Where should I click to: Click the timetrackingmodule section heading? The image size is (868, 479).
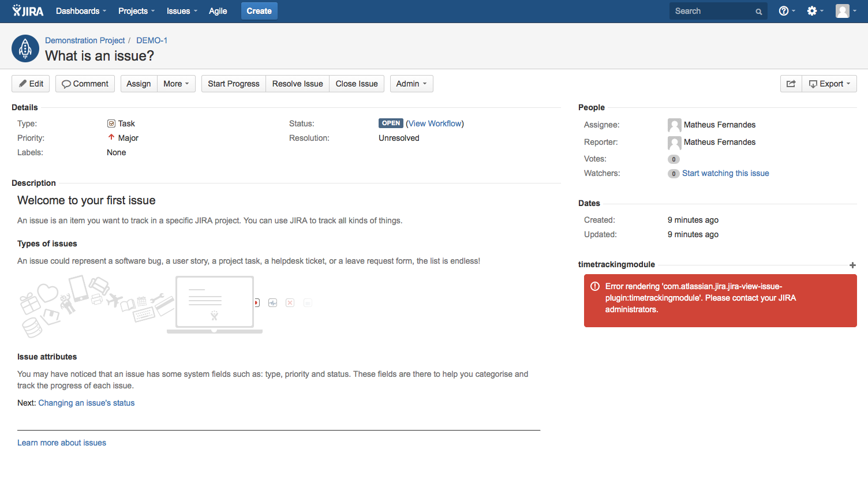click(616, 264)
